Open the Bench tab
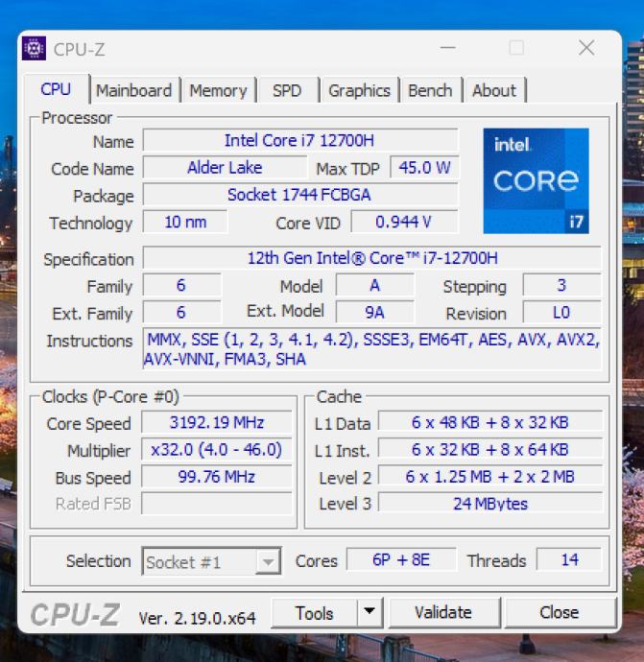Viewport: 644px width, 662px height. coord(430,90)
